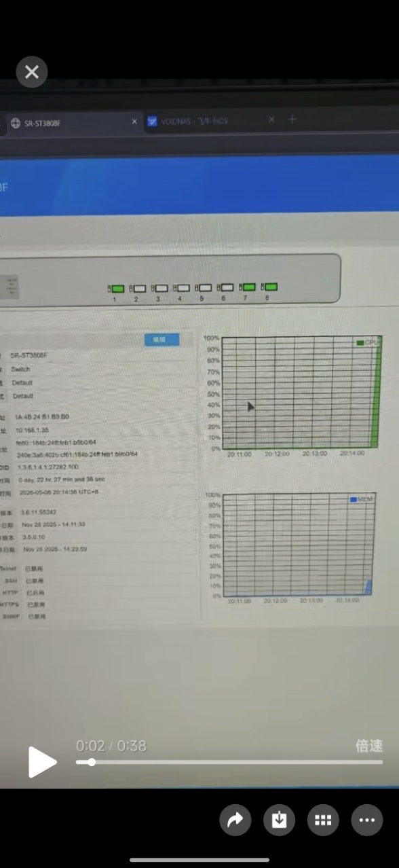Click the OID value 1.3.6.1.4.1.27282.100
This screenshot has height=868, width=399.
point(47,467)
